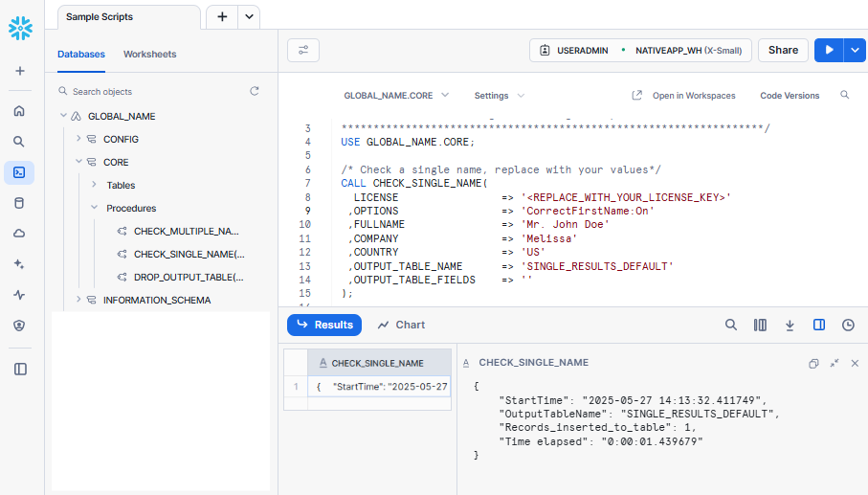The width and height of the screenshot is (868, 495).
Task: Add a new worksheet tab
Action: click(x=222, y=16)
